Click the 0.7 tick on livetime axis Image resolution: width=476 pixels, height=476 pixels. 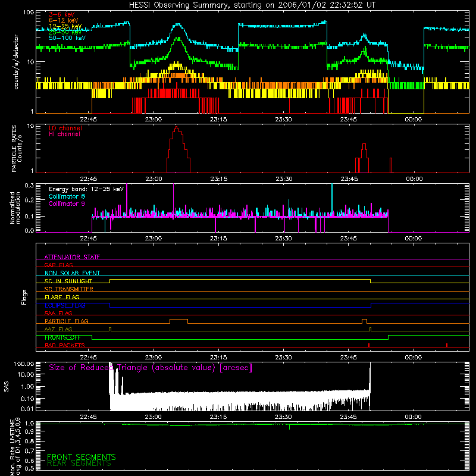pyautogui.click(x=29, y=451)
